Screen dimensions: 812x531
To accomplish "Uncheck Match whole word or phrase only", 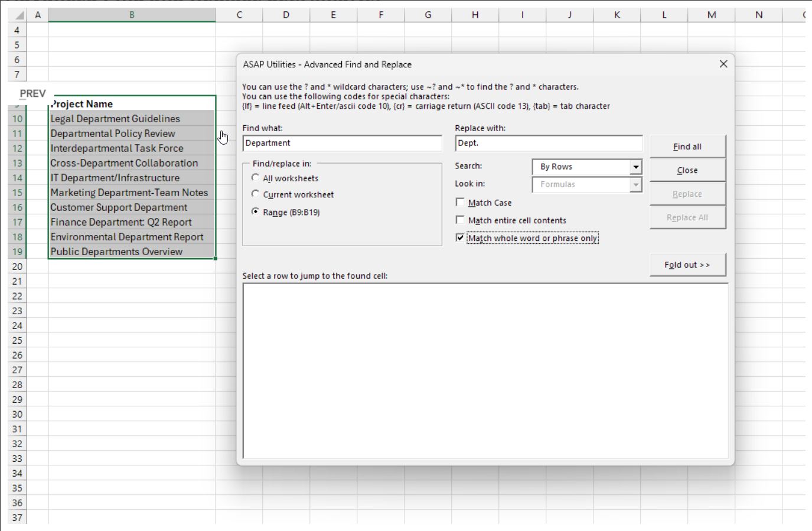I will [460, 238].
